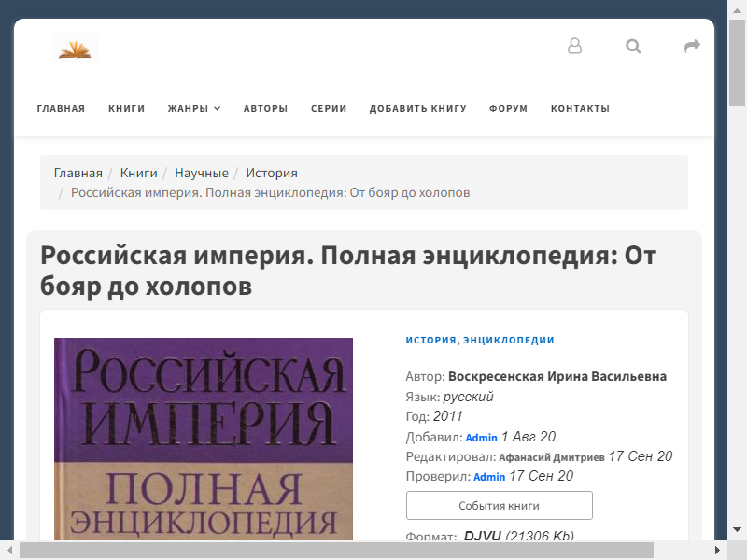Click Admin link next to Проверил
747x560 pixels.
click(489, 477)
